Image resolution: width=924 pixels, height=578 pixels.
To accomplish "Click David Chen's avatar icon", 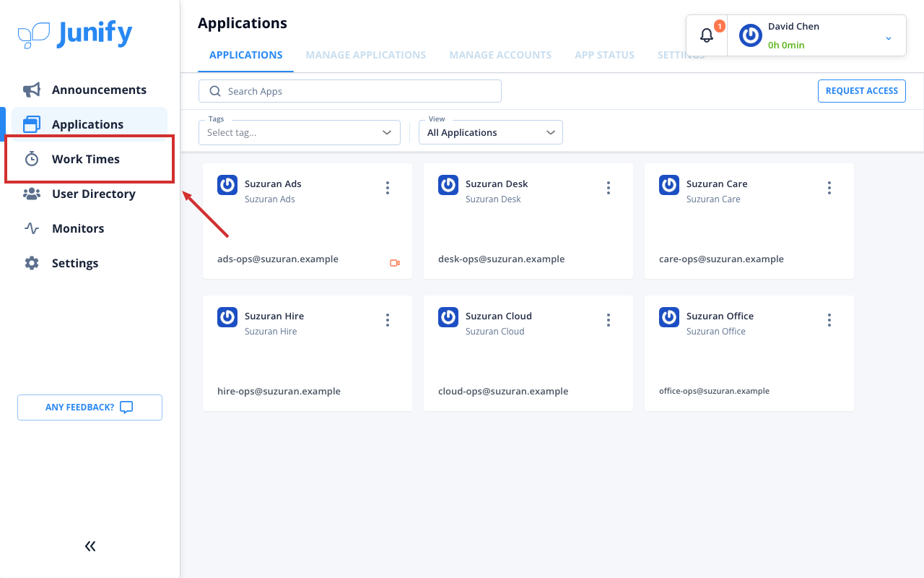I will (x=751, y=35).
